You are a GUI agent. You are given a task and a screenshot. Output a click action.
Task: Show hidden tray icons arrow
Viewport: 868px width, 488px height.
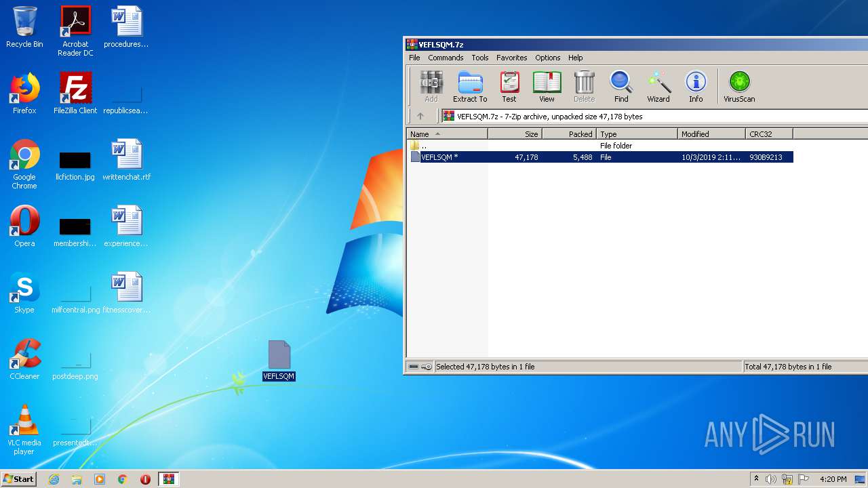[x=757, y=479]
